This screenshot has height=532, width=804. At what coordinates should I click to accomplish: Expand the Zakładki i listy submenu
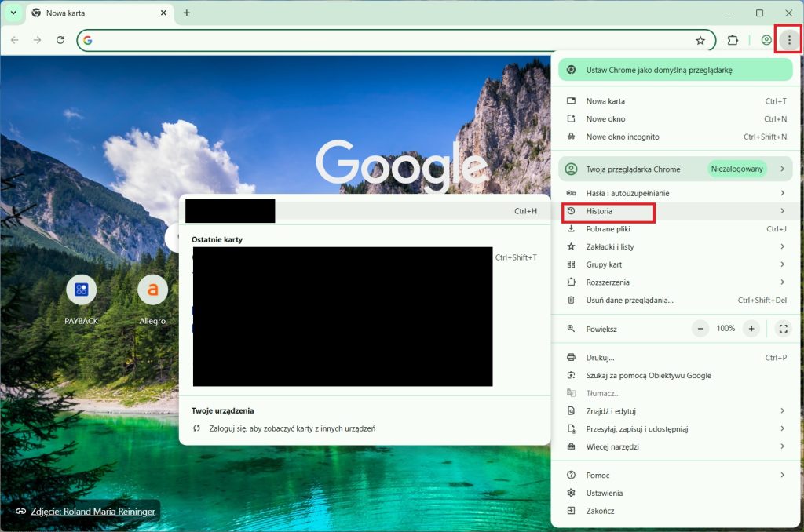[675, 246]
